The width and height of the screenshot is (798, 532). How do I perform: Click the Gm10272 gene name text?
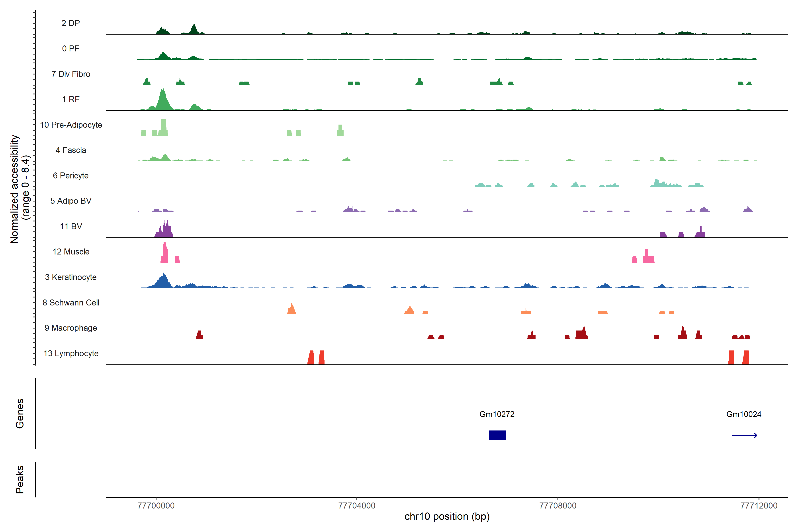coord(497,414)
